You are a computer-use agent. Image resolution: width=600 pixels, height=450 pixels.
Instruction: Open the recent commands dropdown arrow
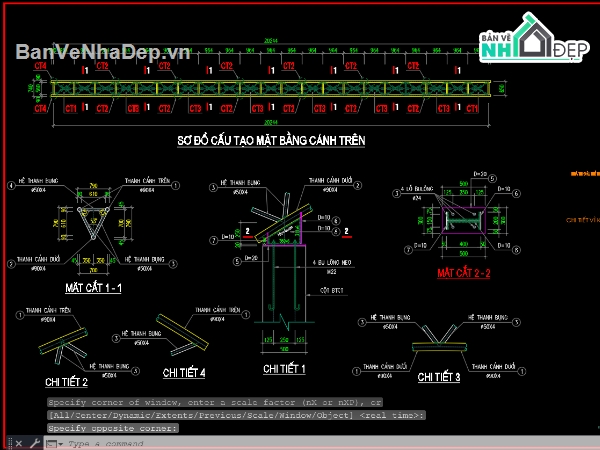[x=61, y=444]
